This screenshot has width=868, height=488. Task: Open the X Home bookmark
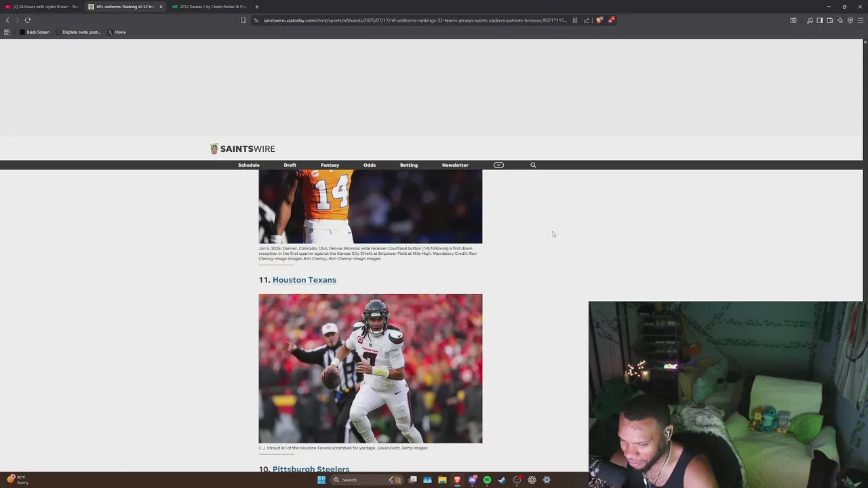117,32
